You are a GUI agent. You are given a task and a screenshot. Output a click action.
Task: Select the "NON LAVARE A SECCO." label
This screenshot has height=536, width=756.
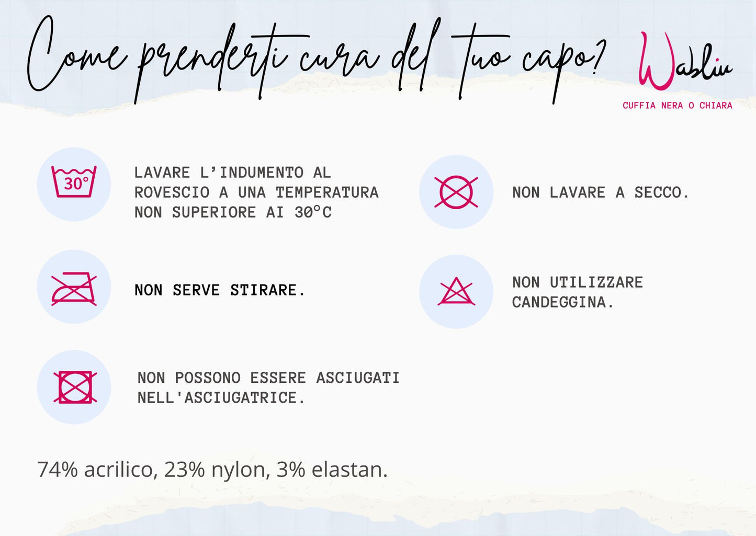tap(601, 192)
